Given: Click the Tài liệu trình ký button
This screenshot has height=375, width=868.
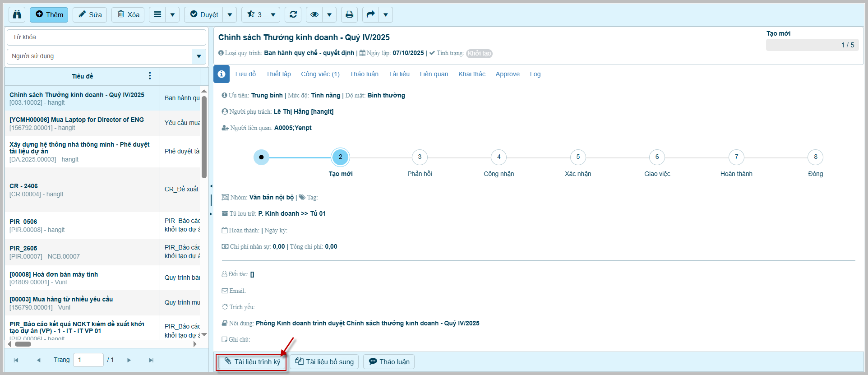Looking at the screenshot, I should (x=251, y=361).
